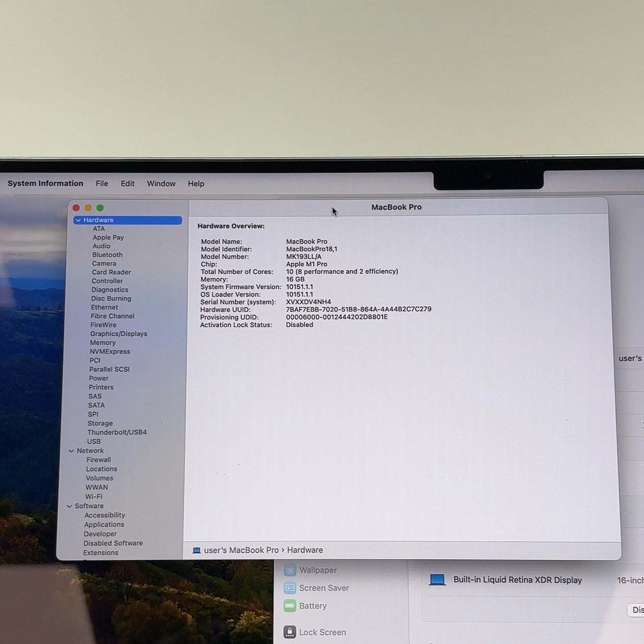Screen dimensions: 644x644
Task: Click the Screen Saver icon in System Settings
Action: pos(290,588)
